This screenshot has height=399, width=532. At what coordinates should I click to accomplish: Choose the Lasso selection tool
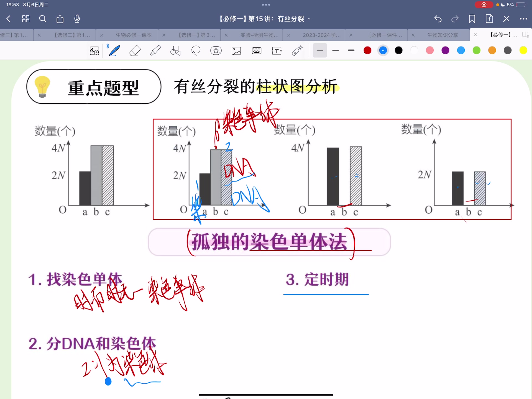click(196, 51)
